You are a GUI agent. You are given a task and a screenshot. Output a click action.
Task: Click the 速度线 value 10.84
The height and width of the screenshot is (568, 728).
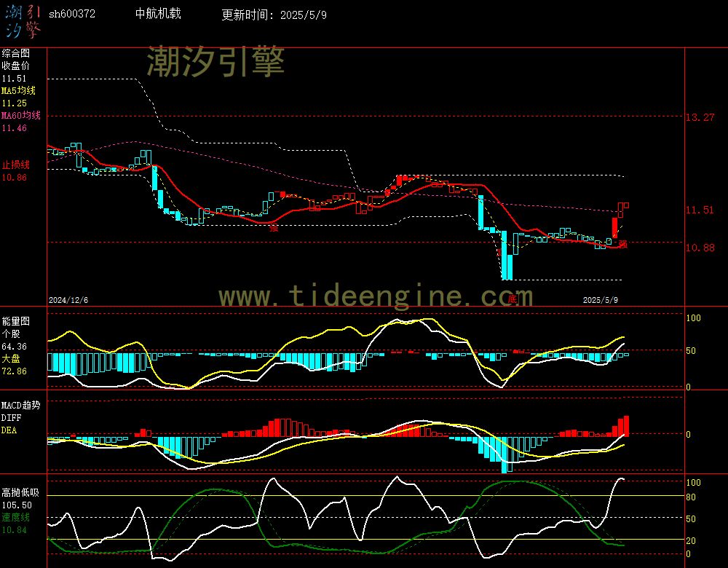[x=14, y=530]
